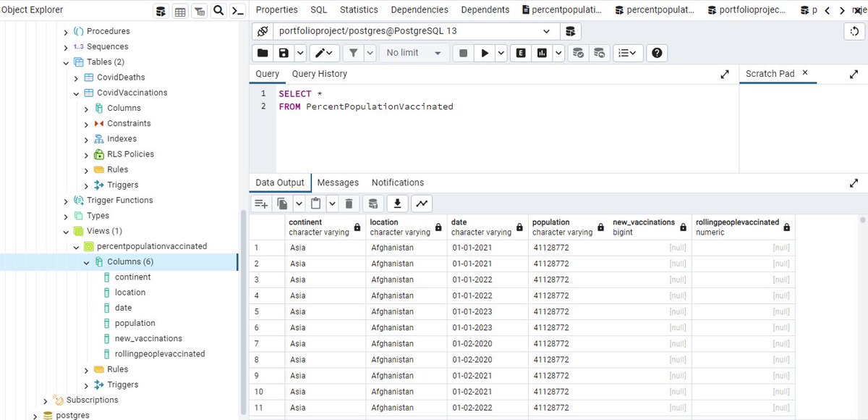This screenshot has height=420, width=868.
Task: Open the Macros list icon
Action: click(x=628, y=53)
